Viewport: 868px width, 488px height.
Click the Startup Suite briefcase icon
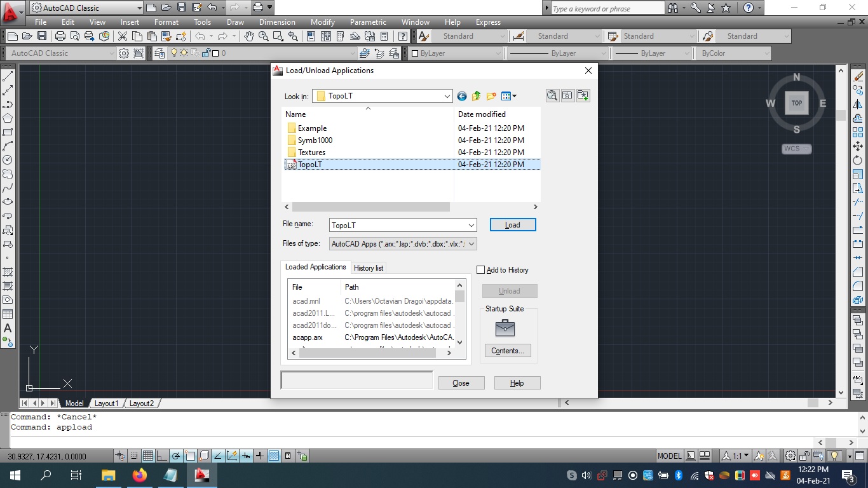[x=505, y=328]
